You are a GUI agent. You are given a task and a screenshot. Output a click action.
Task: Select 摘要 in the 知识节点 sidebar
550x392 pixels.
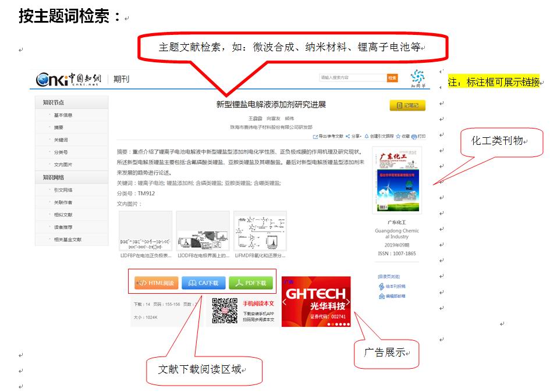pyautogui.click(x=59, y=127)
